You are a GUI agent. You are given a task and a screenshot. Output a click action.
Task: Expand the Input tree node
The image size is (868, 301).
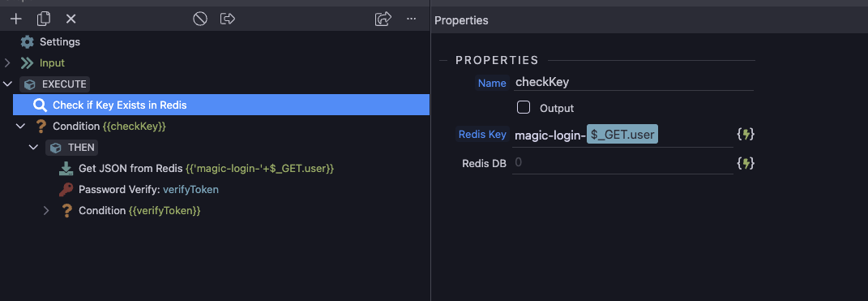(8, 63)
